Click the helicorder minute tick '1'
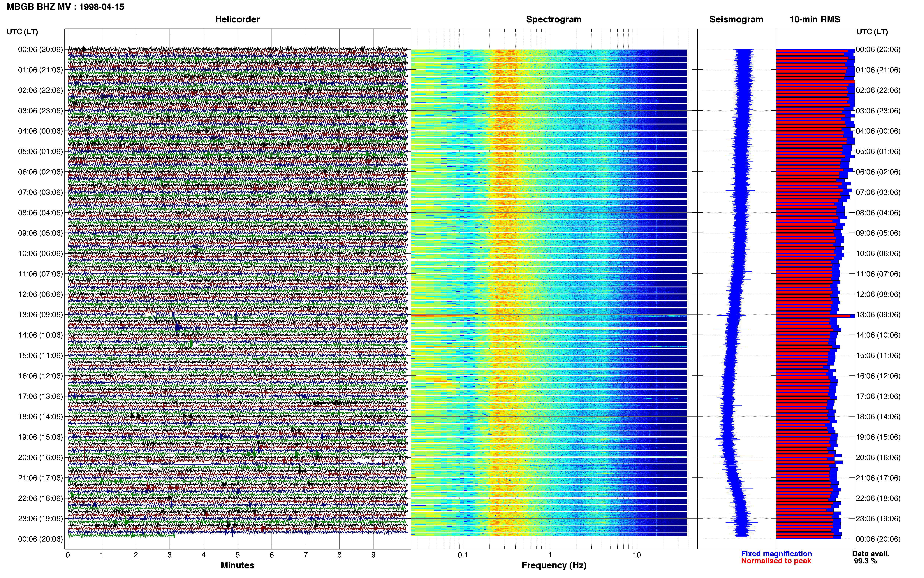The width and height of the screenshot is (924, 578). coord(102,555)
